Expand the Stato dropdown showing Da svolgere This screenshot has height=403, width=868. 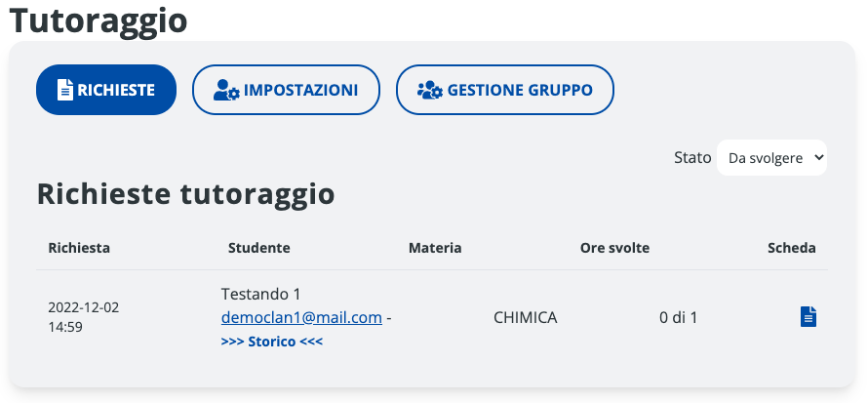tap(771, 157)
